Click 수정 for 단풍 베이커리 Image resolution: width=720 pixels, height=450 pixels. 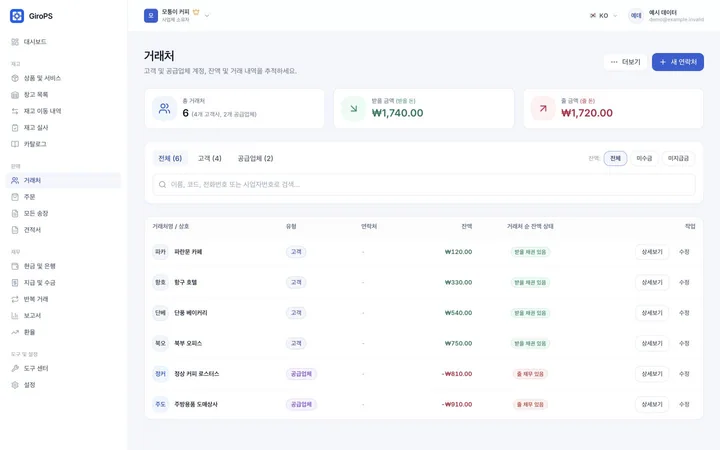[684, 313]
